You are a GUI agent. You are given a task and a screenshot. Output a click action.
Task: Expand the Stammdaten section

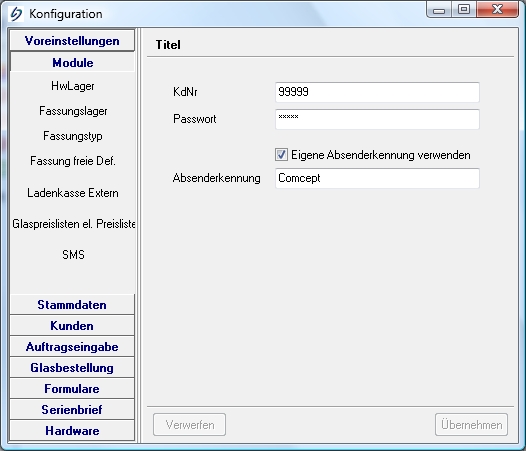[72, 305]
